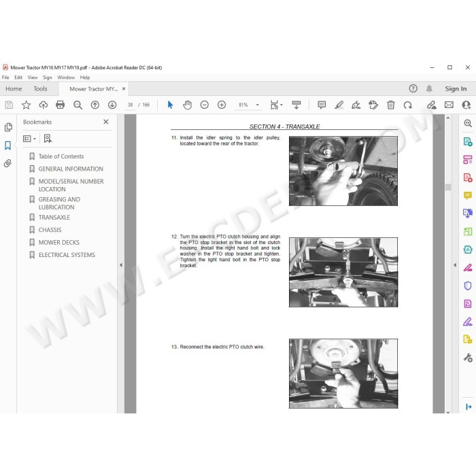Image resolution: width=476 pixels, height=476 pixels.
Task: Open the Edit menu
Action: 18,78
